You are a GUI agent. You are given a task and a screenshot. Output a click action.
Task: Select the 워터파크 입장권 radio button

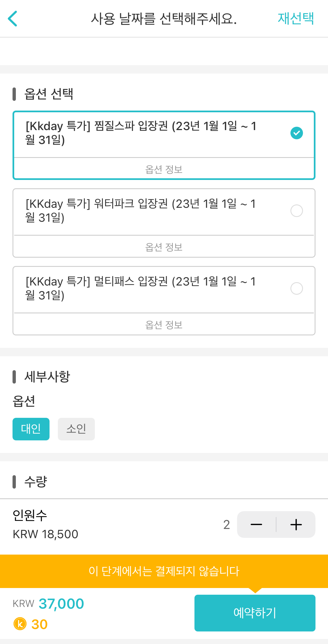point(297,211)
